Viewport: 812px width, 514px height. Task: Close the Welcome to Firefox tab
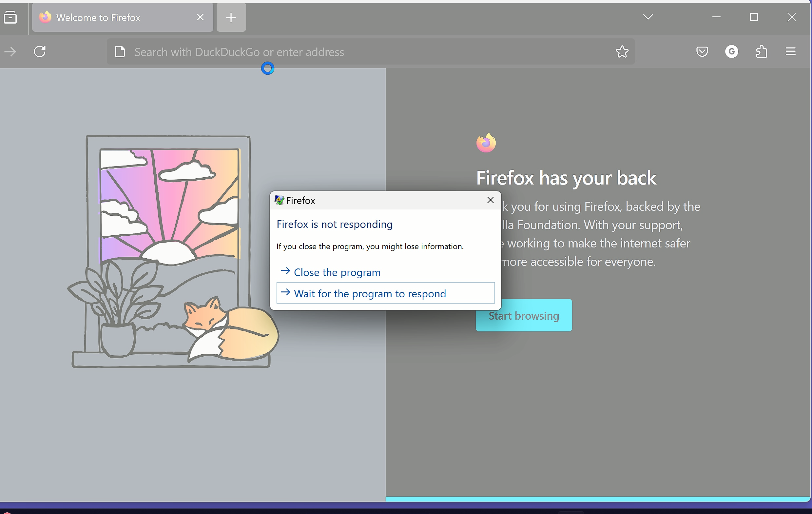point(200,17)
